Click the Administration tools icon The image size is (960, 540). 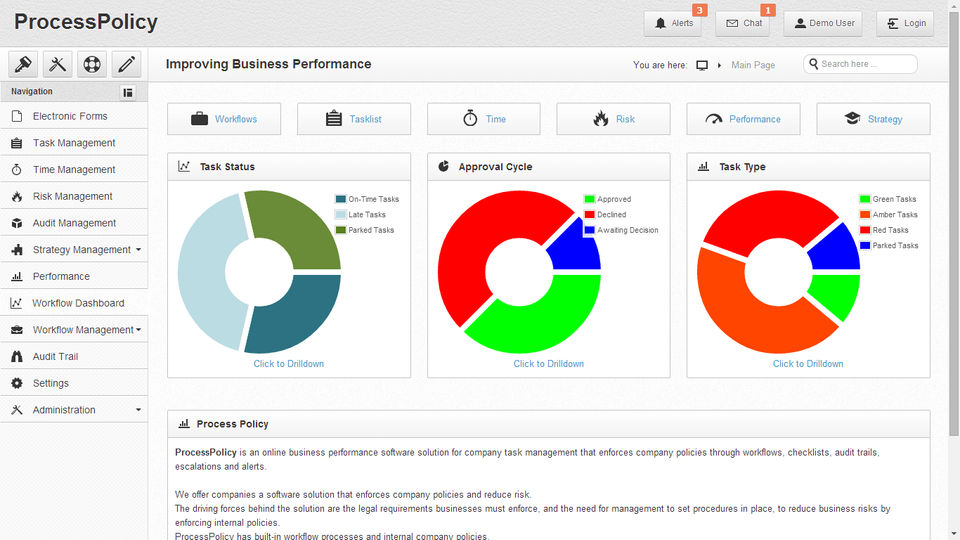pos(17,410)
